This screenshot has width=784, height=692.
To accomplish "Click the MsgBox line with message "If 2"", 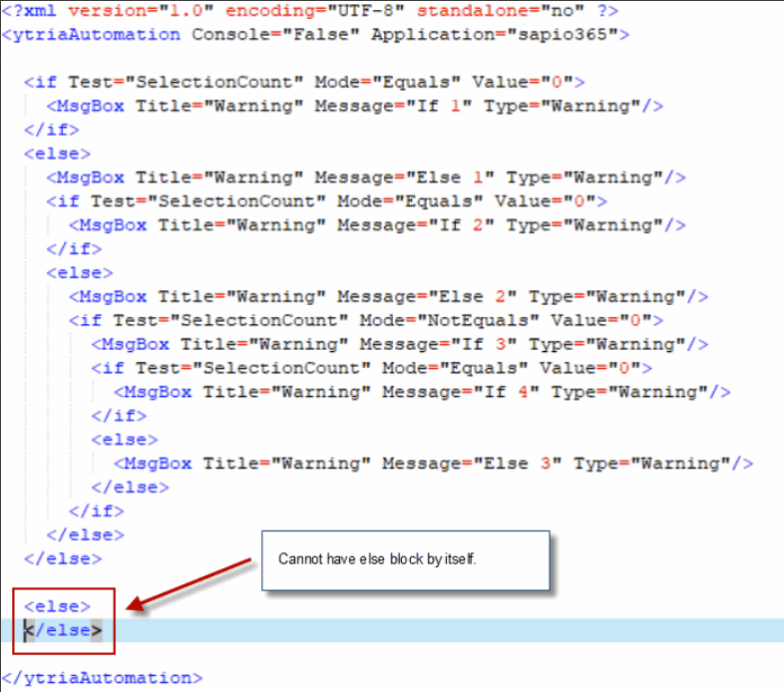I will [x=377, y=225].
